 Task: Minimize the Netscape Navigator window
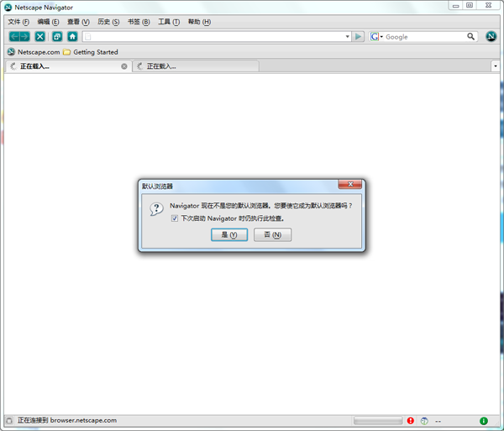(x=455, y=6)
